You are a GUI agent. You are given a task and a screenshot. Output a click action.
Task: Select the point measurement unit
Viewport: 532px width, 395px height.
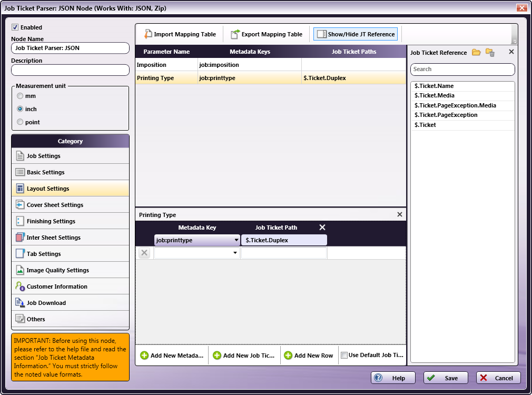[x=21, y=122]
